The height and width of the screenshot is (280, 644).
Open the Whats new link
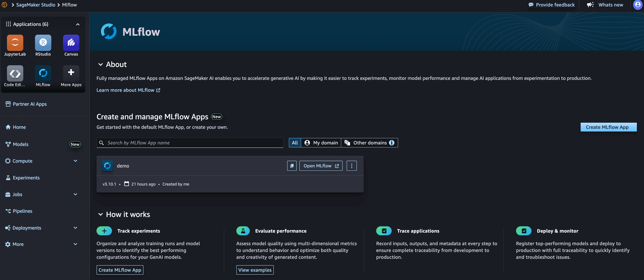click(x=611, y=5)
